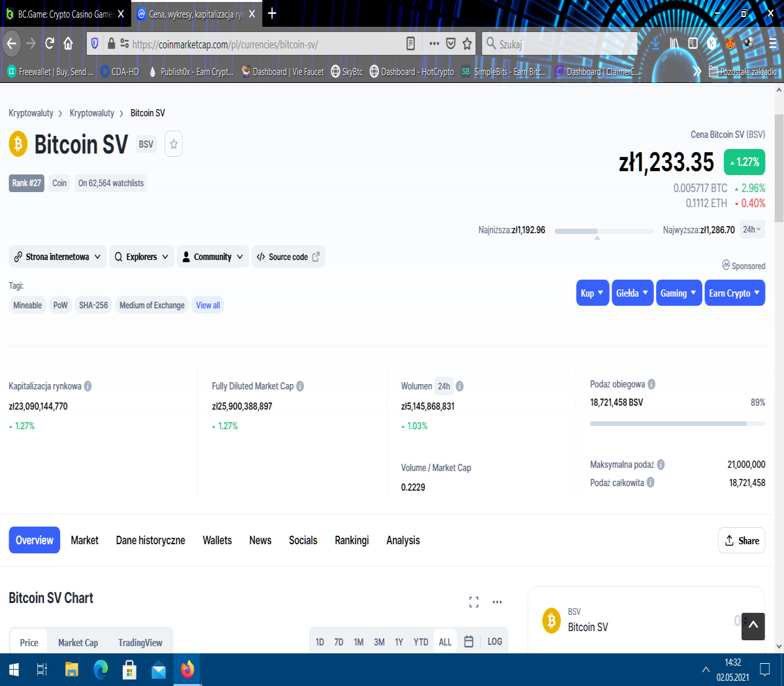Select 1M chart time range
The width and height of the screenshot is (784, 686).
point(359,642)
